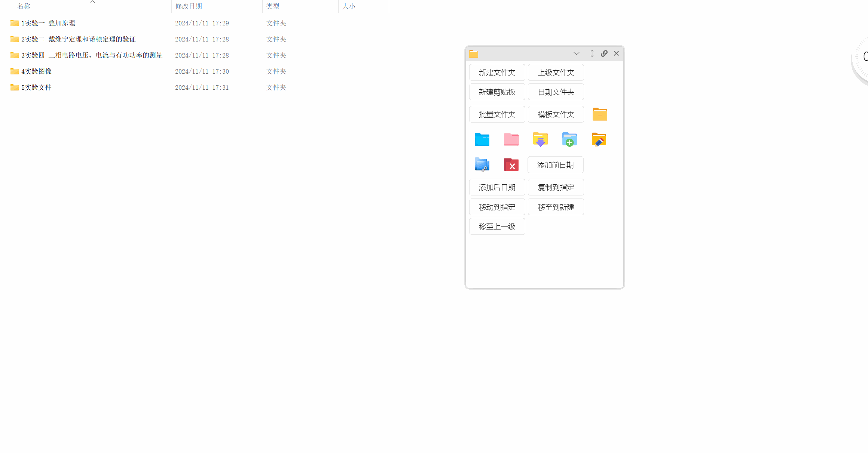Click date 2024/11/11 17:30 cell

(202, 71)
